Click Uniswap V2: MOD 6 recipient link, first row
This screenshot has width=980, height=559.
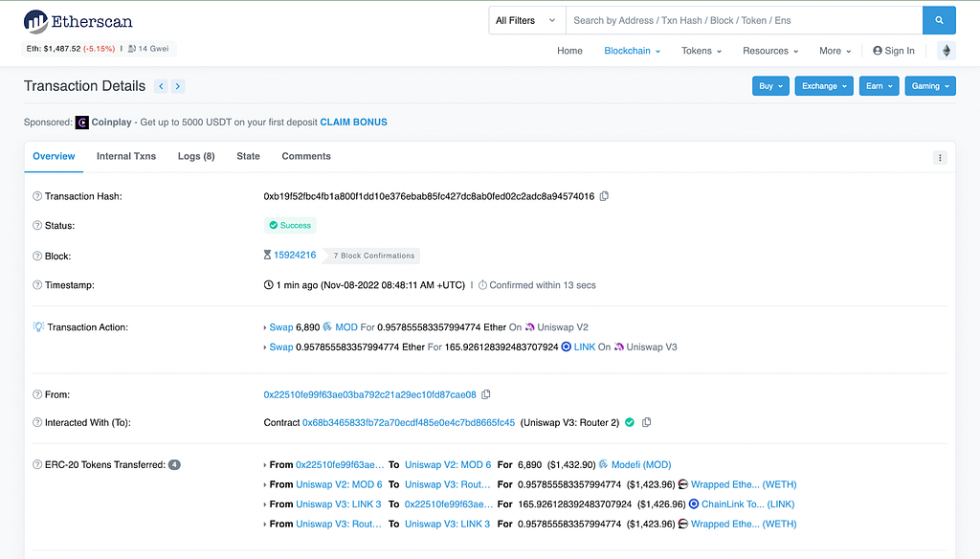[x=448, y=464]
